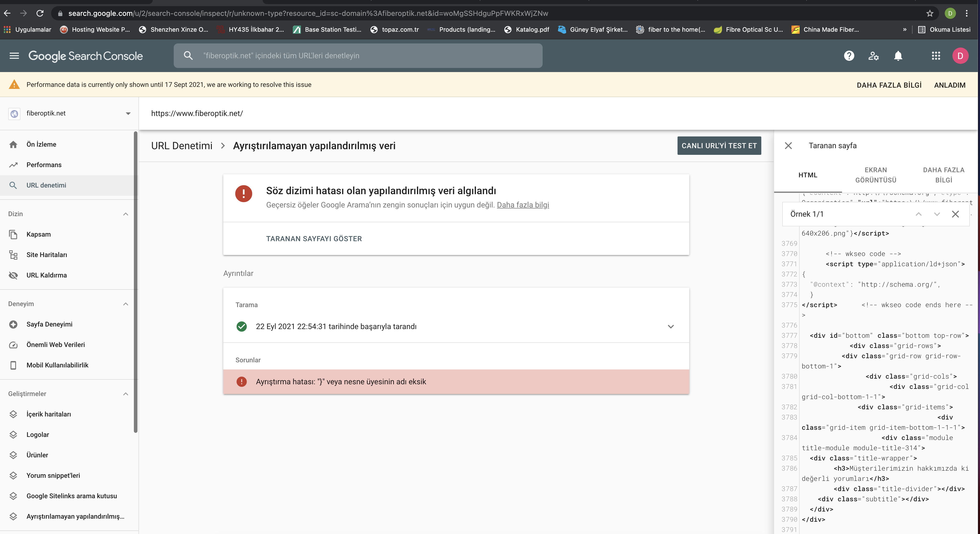Close the Taranan sayfa panel
980x534 pixels.
pos(788,146)
